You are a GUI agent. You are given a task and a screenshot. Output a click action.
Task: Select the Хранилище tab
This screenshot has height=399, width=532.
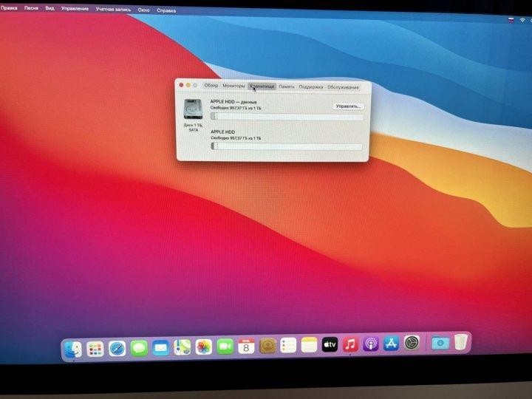(x=262, y=86)
